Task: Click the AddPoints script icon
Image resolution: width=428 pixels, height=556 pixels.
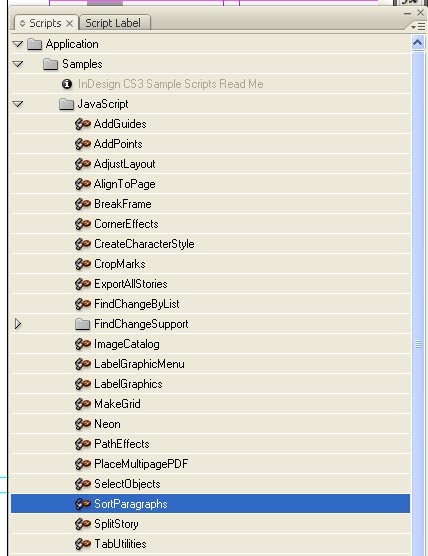Action: (83, 144)
